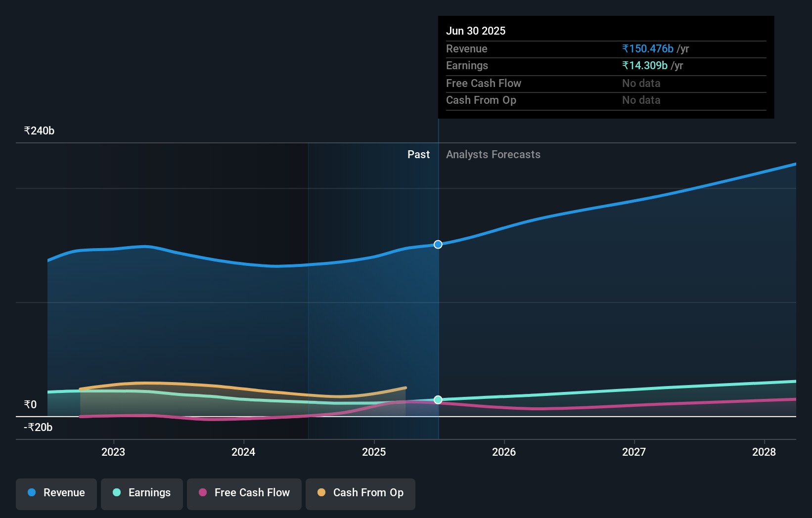This screenshot has width=812, height=518.
Task: Click the ₹240b y-axis label
Action: pyautogui.click(x=39, y=131)
